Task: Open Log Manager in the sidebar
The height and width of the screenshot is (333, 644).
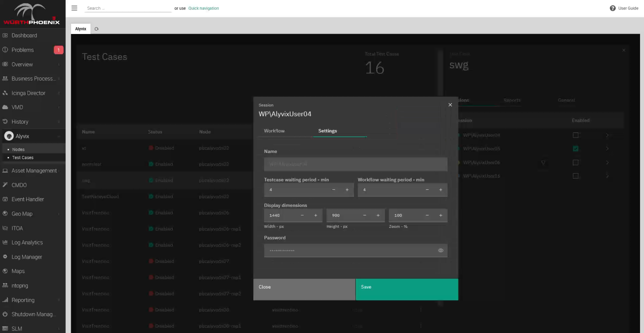Action: (27, 257)
